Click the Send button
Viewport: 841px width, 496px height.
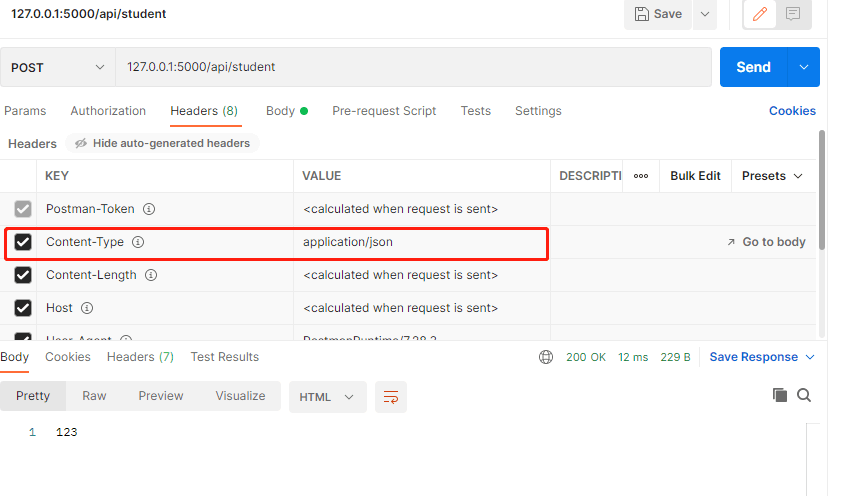[x=754, y=67]
